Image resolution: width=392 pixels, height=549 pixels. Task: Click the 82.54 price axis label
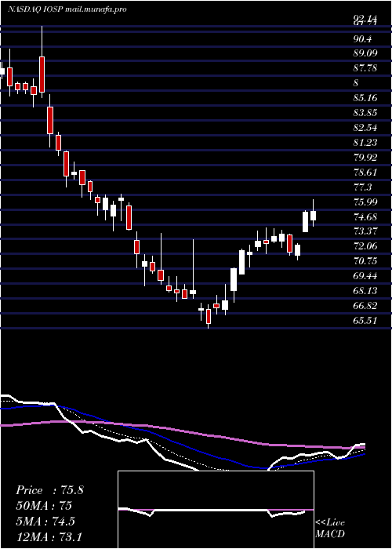365,127
